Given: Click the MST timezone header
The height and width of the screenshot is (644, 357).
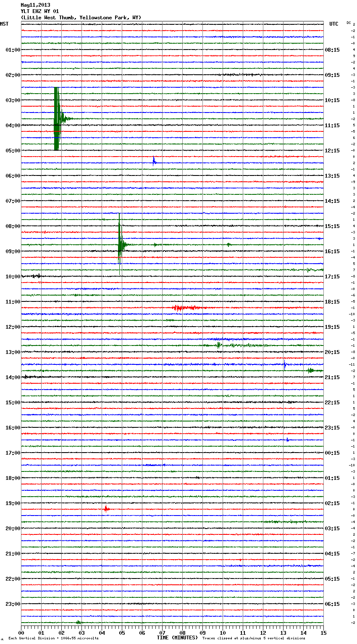Looking at the screenshot, I should pos(4,24).
